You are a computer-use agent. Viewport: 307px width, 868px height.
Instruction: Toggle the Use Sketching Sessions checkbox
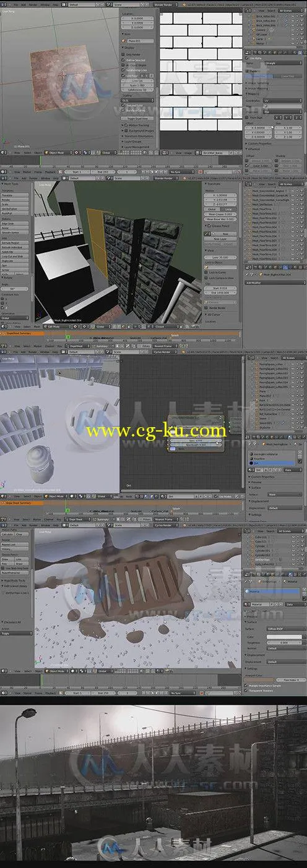[x=2, y=568]
